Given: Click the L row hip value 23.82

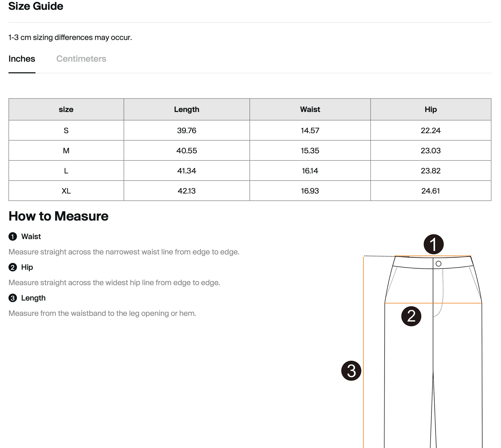Looking at the screenshot, I should pos(431,171).
